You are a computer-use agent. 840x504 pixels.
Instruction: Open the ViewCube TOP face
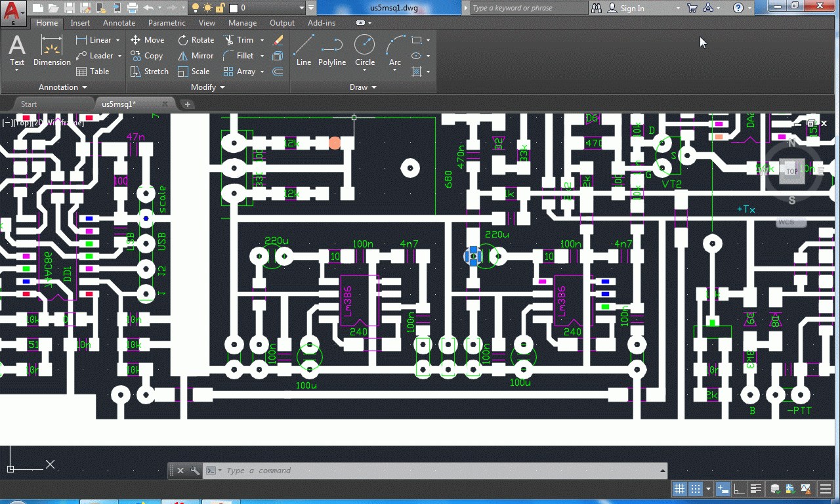pos(792,171)
